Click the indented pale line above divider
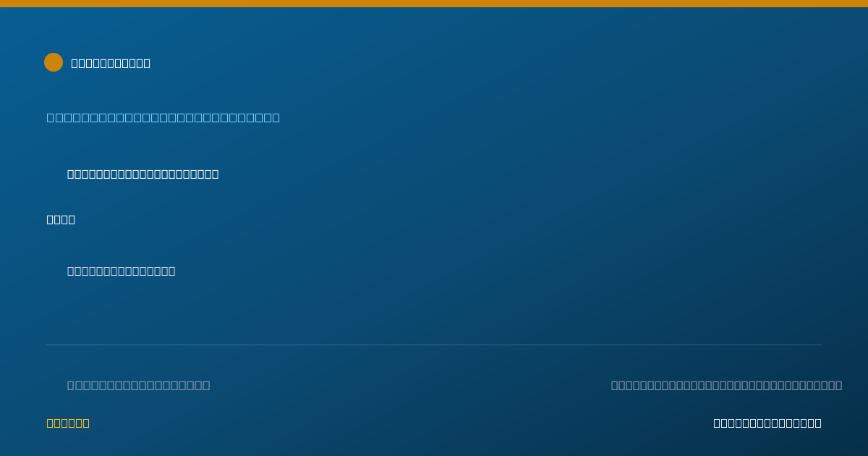 pyautogui.click(x=122, y=271)
